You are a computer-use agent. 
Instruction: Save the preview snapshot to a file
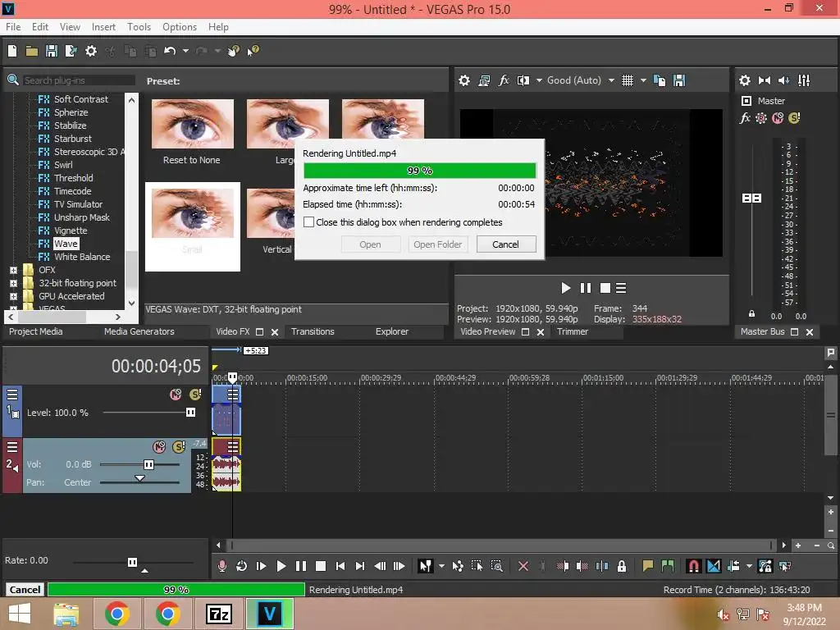[679, 81]
